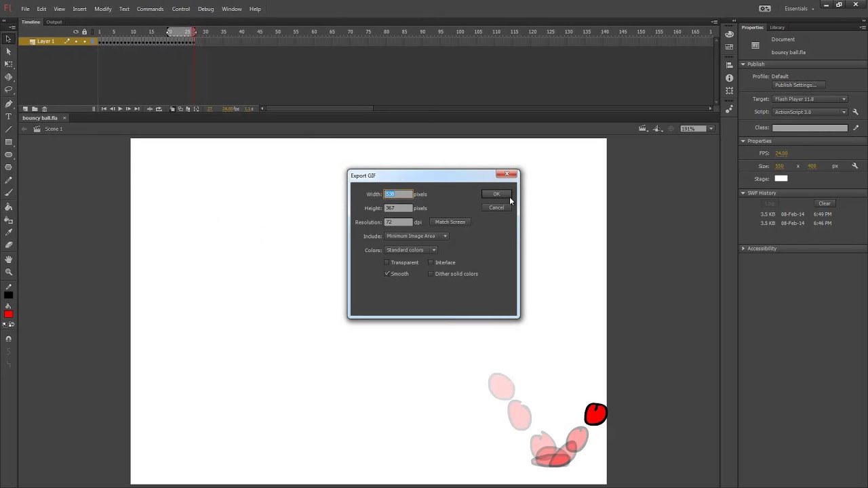Viewport: 868px width, 488px height.
Task: Click the Size advanced settings wrench
Action: click(855, 166)
